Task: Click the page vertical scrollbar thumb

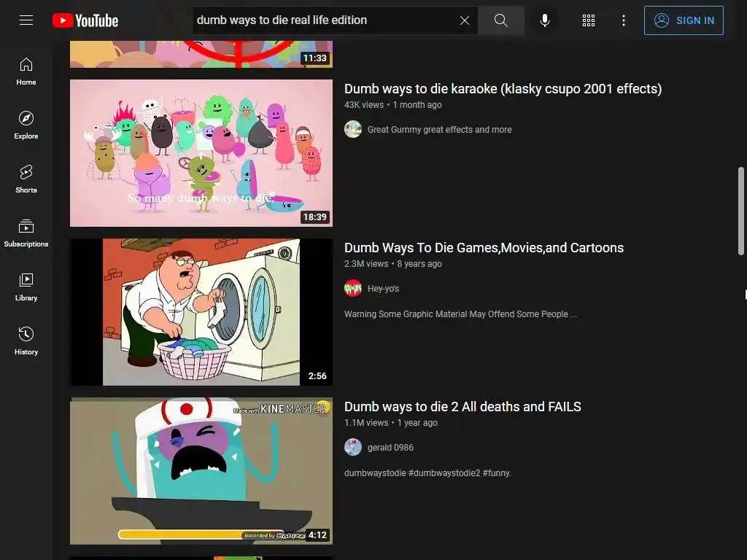Action: coord(741,211)
